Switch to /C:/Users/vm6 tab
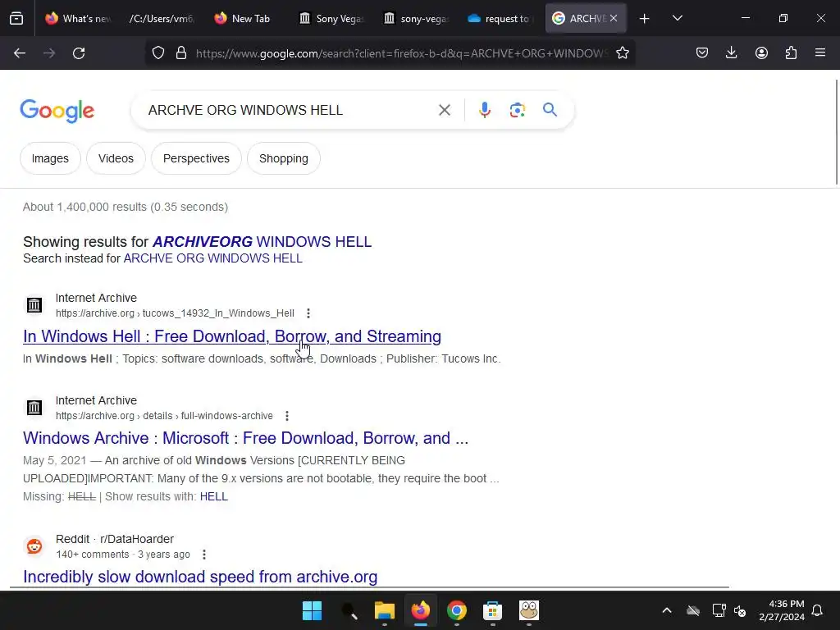This screenshot has height=630, width=840. (162, 19)
